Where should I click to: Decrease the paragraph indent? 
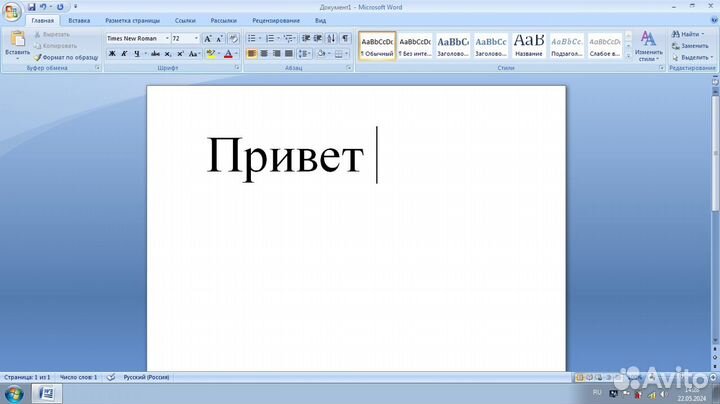[305, 39]
